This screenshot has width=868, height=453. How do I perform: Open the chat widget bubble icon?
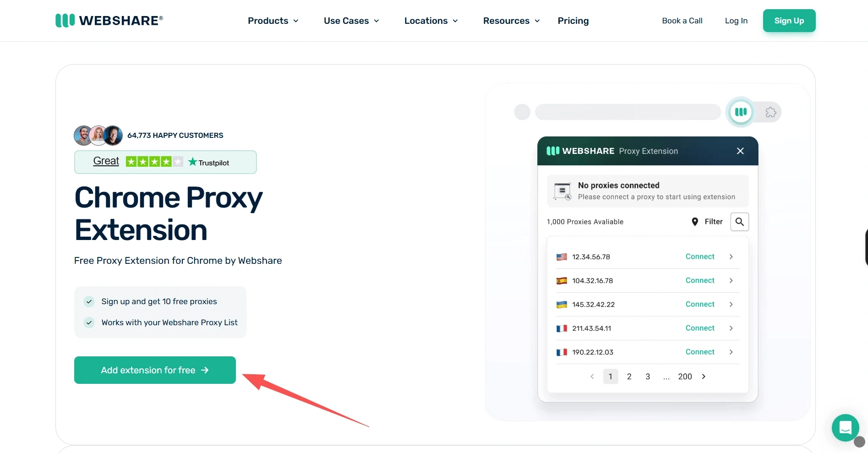(845, 427)
